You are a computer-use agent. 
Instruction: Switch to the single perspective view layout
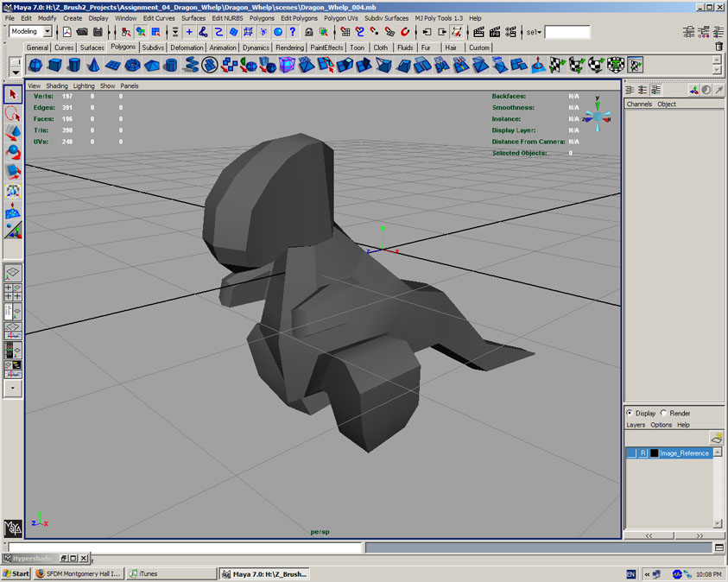pos(13,274)
